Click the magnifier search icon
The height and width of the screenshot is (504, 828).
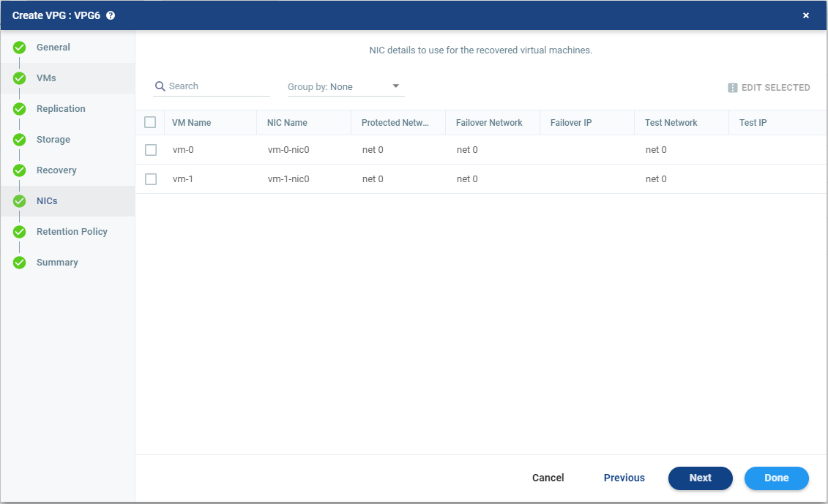point(160,86)
